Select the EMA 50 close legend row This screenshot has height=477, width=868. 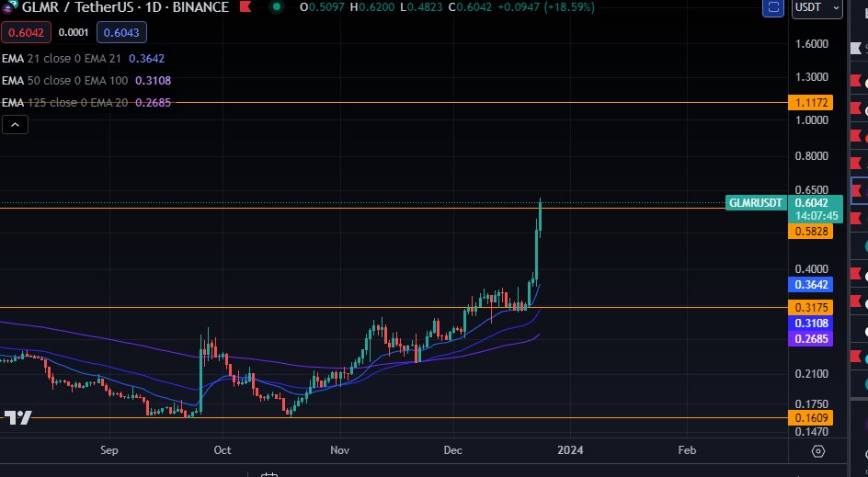click(86, 80)
